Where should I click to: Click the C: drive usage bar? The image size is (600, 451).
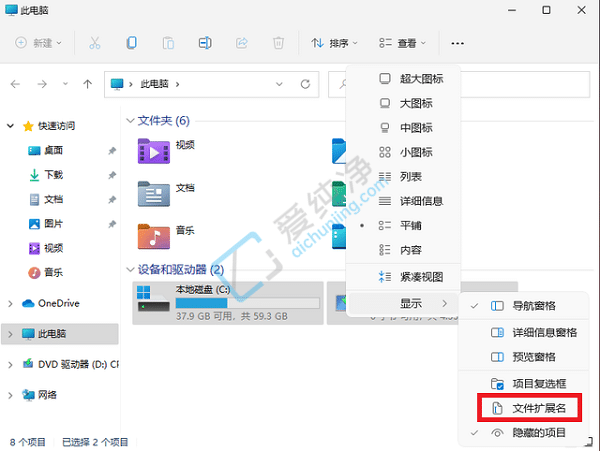click(x=248, y=303)
